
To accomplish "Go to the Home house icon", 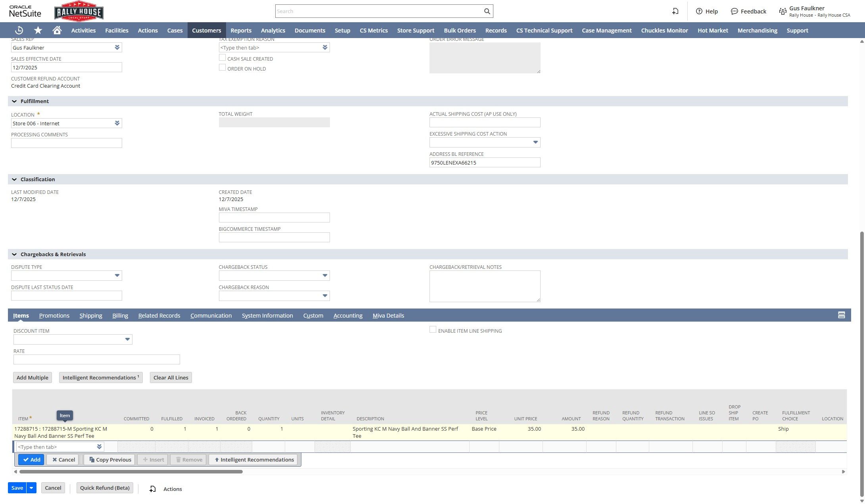I will click(x=57, y=31).
